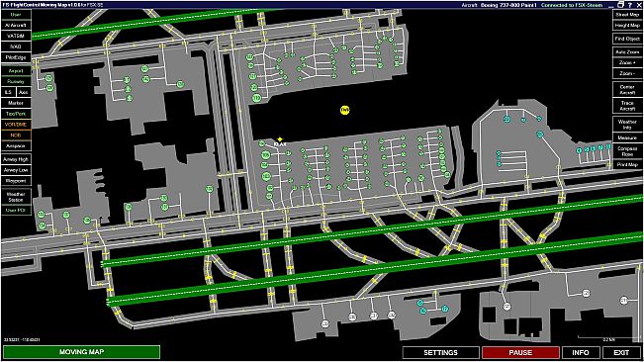This screenshot has height=362, width=644.
Task: Click the yellow TWR tower marker
Action: (345, 110)
